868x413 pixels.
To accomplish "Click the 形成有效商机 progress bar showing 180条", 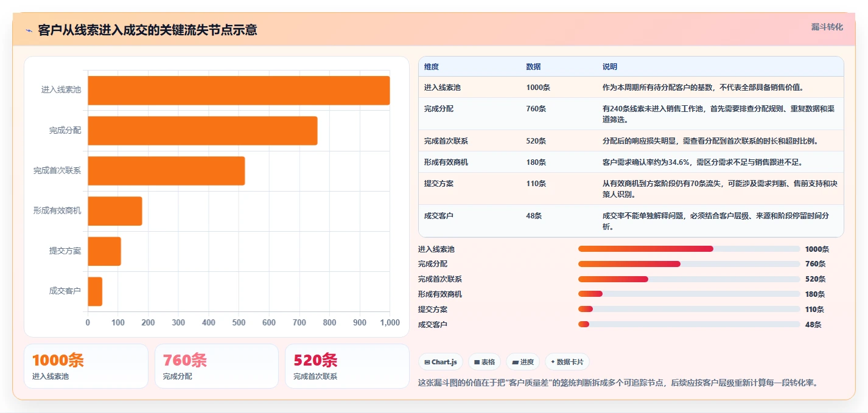I will (689, 294).
